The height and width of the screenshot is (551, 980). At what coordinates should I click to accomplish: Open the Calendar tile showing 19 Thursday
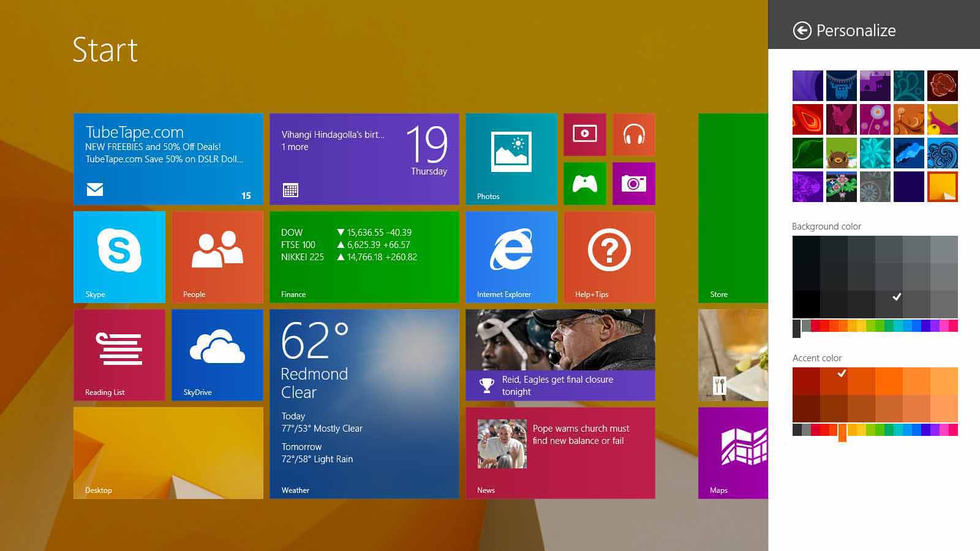pos(364,159)
